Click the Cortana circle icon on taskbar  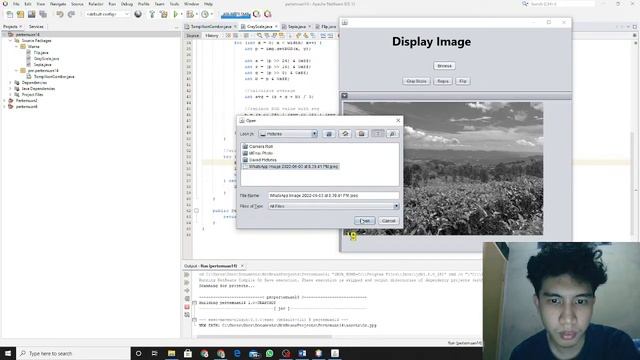click(x=138, y=353)
